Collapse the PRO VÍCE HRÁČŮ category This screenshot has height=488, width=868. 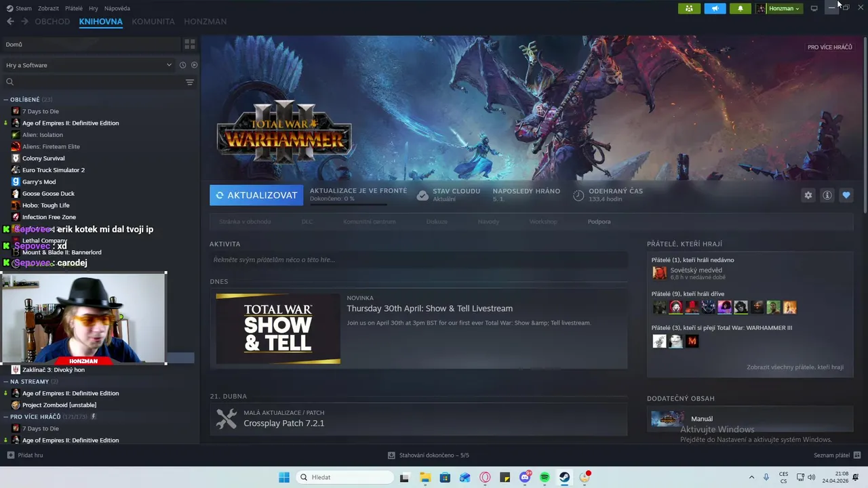click(x=6, y=417)
